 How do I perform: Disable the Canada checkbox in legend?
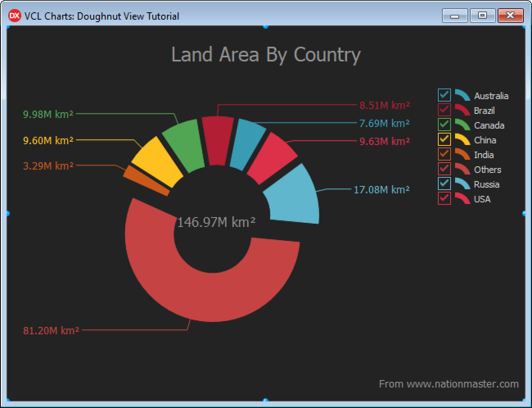[444, 125]
